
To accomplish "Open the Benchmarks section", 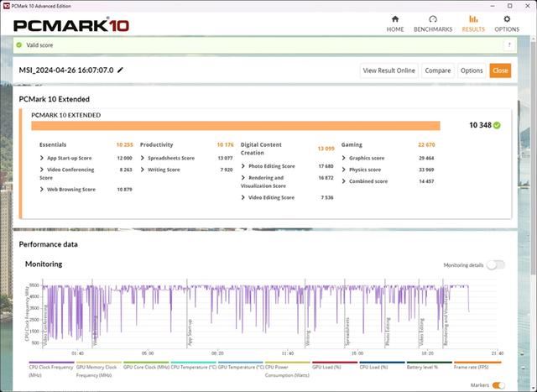I will pos(432,24).
